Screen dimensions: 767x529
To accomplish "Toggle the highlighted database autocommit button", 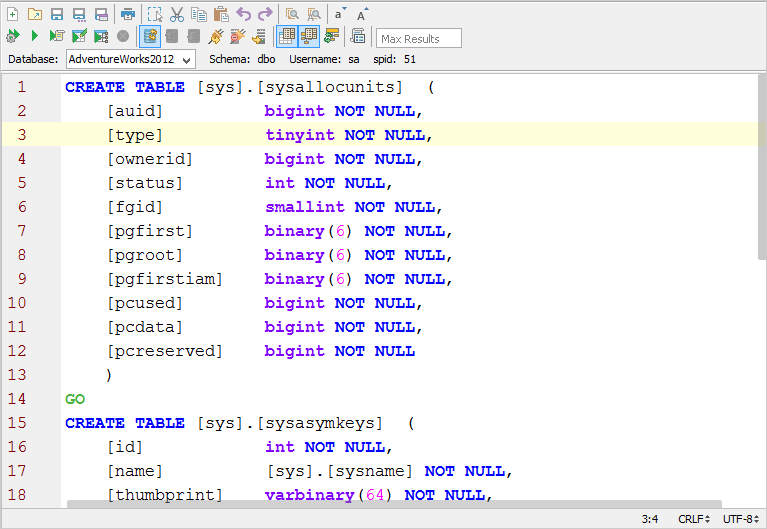I will click(150, 36).
